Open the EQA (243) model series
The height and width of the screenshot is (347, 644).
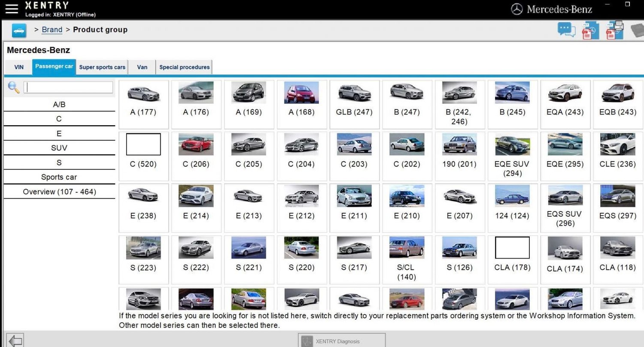pyautogui.click(x=565, y=104)
